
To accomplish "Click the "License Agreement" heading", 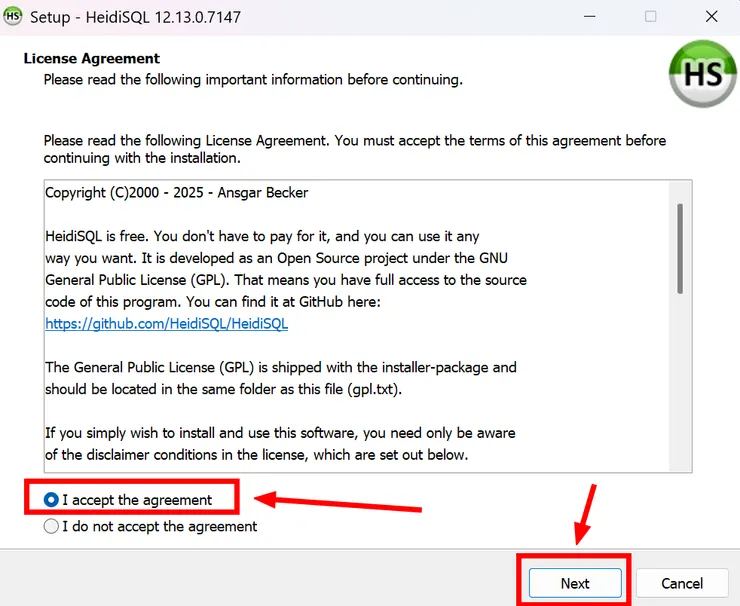I will 92,59.
